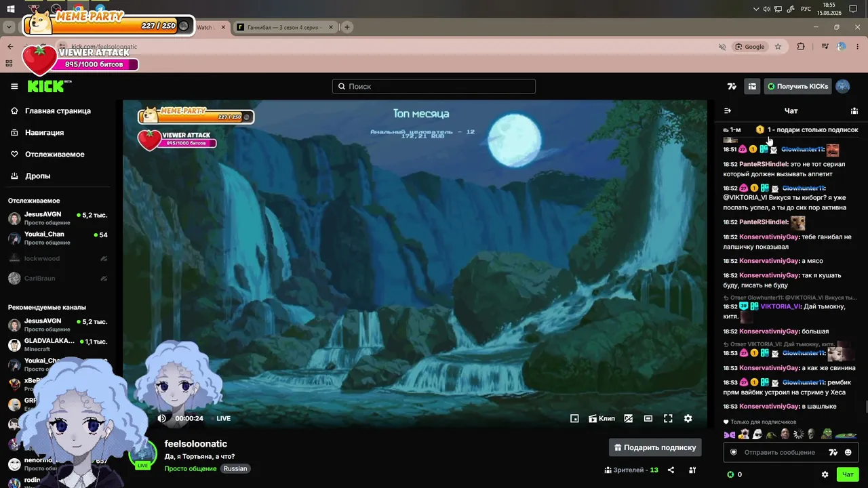Go to Главная страница
Viewport: 868px width, 488px height.
(58, 110)
